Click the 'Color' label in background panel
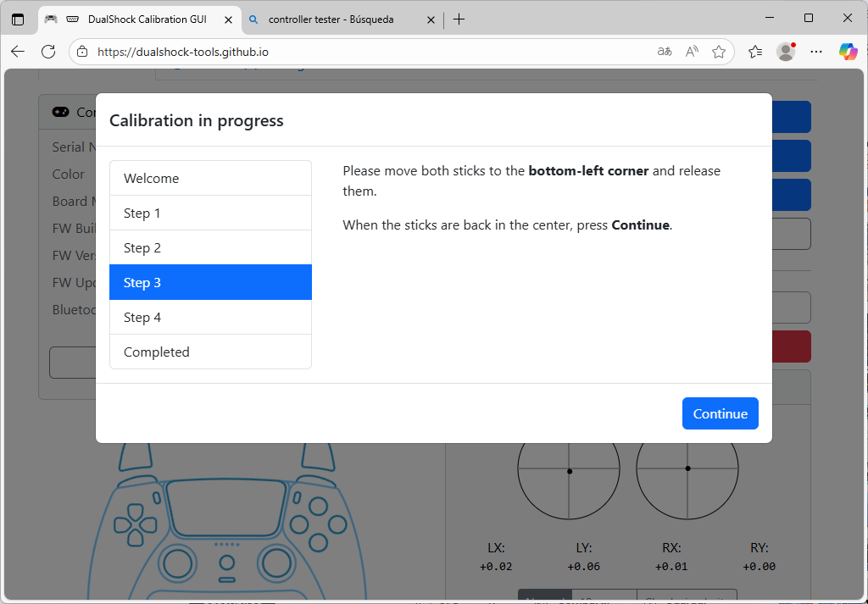 [68, 175]
